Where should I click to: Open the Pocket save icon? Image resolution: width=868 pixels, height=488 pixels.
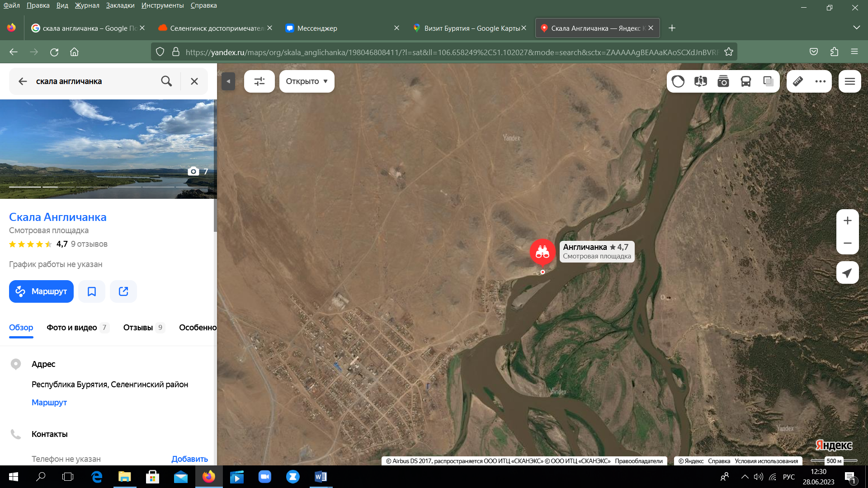814,52
